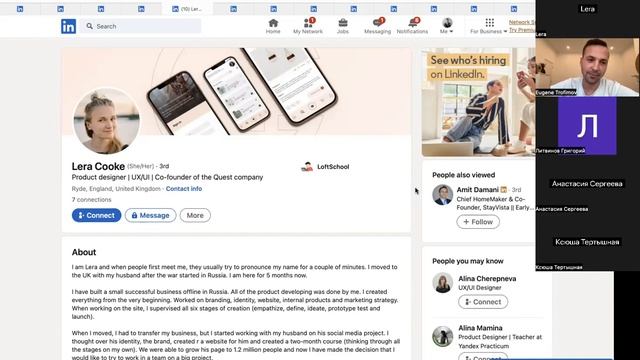This screenshot has width=640, height=360.
Task: Switch to the first LinkedIn browser tab
Action: (x=20, y=9)
